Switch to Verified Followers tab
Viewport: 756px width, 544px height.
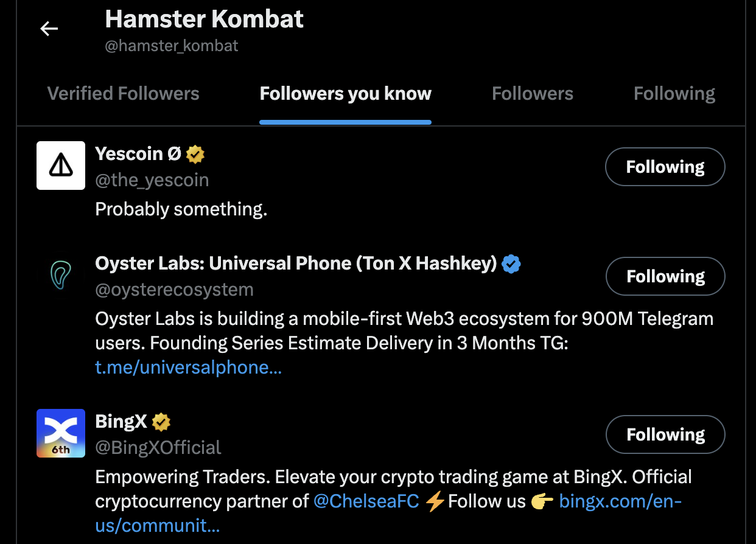click(x=123, y=94)
